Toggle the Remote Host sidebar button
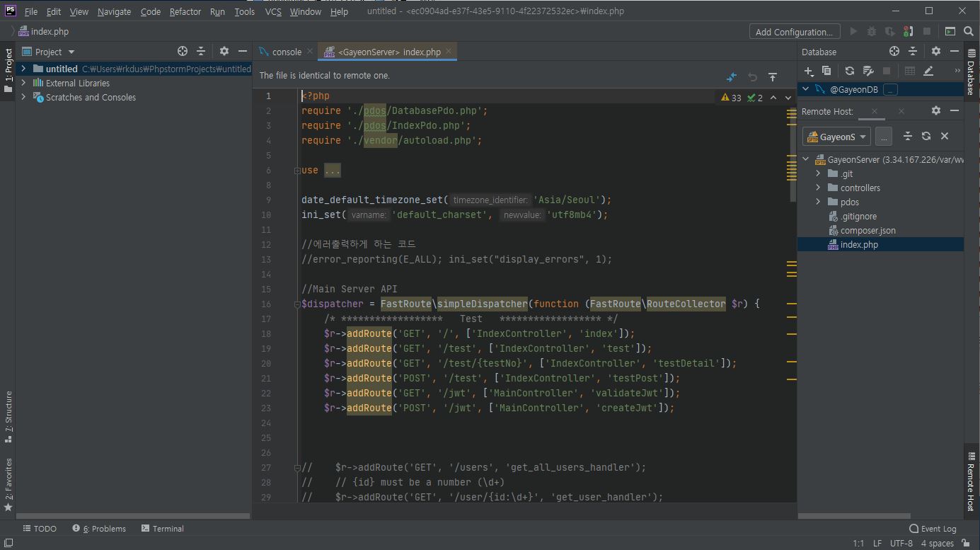This screenshot has width=980, height=550. click(x=970, y=481)
